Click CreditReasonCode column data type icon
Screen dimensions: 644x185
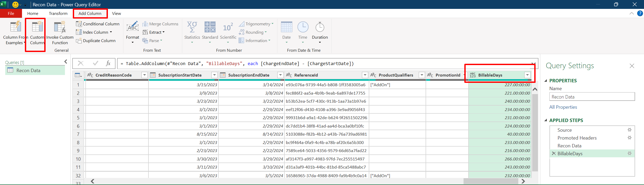point(90,75)
